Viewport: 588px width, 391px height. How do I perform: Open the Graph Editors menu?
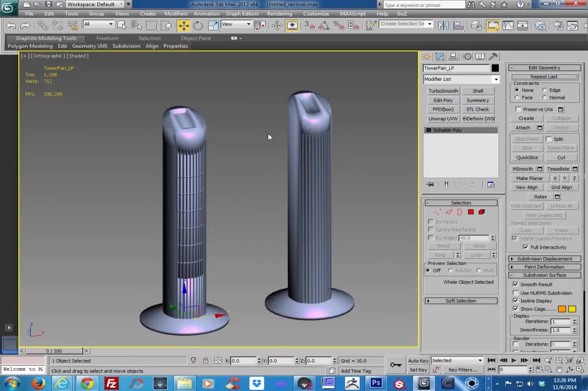coord(242,14)
